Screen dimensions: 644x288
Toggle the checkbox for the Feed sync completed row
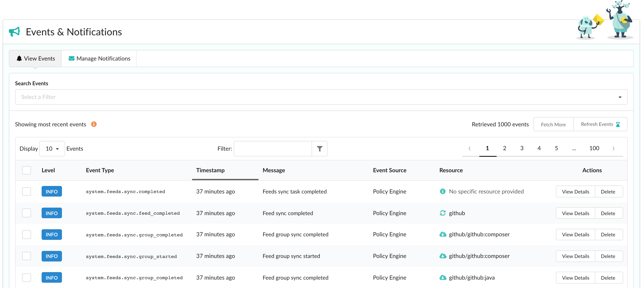point(26,213)
